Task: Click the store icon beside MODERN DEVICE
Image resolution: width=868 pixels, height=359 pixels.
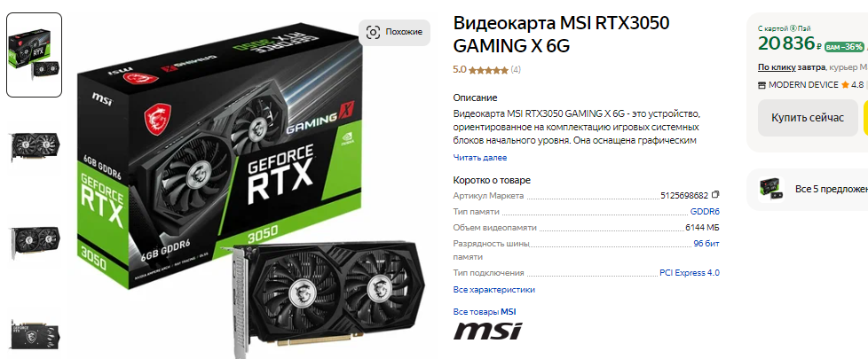Action: 761,84
